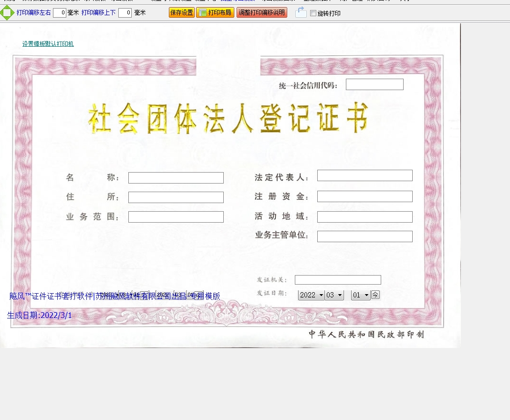This screenshot has width=510, height=420.
Task: Select the 发证机关 text field
Action: pos(338,280)
